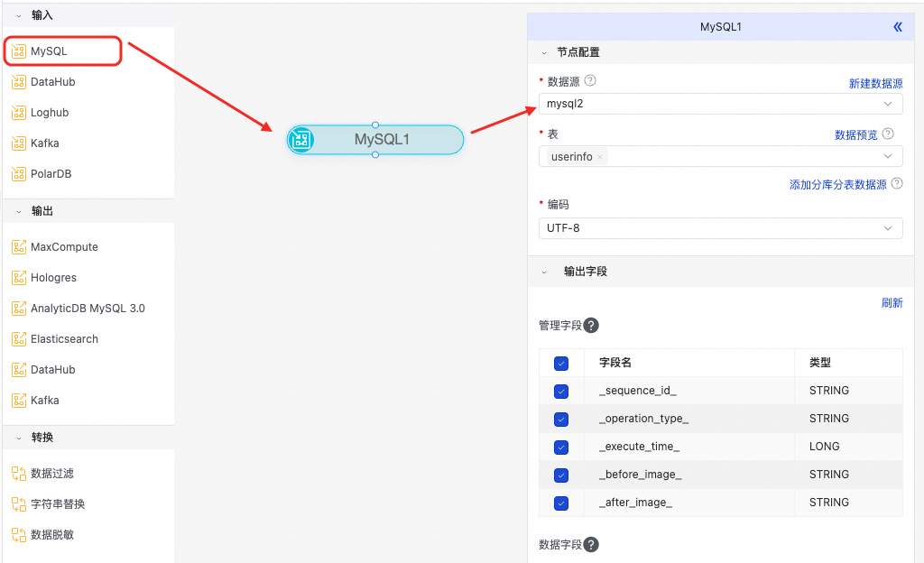Collapse the MySQL1 panel with double-chevron icon
The image size is (924, 563).
pyautogui.click(x=898, y=26)
